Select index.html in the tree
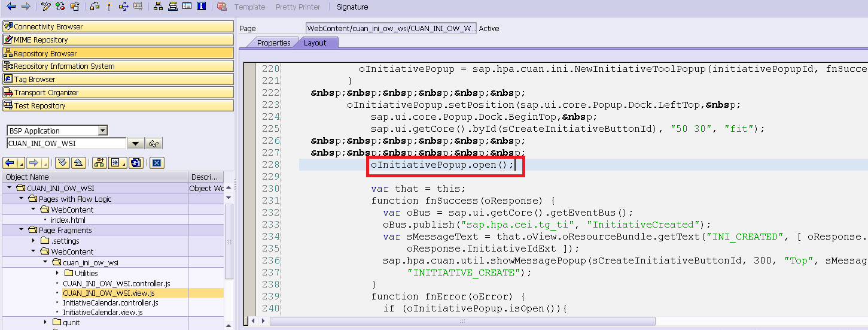Image resolution: width=868 pixels, height=330 pixels. pyautogui.click(x=68, y=220)
